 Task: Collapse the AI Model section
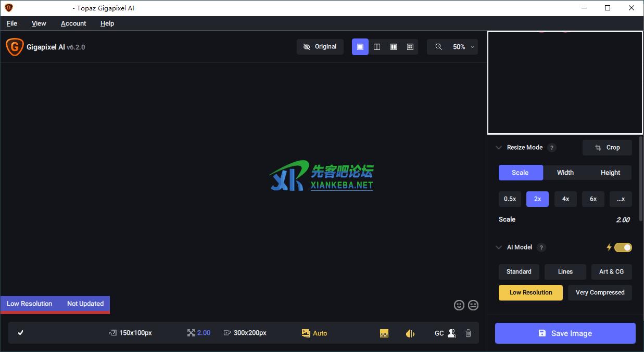click(x=498, y=247)
